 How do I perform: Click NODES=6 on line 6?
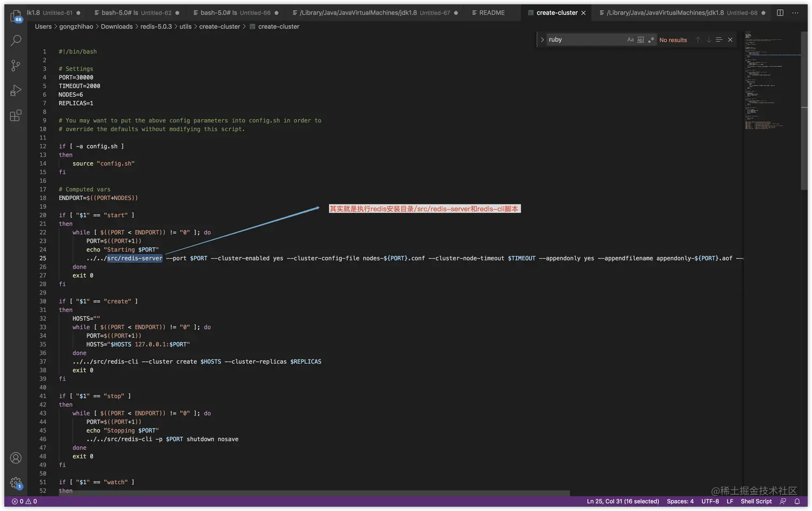click(x=71, y=95)
